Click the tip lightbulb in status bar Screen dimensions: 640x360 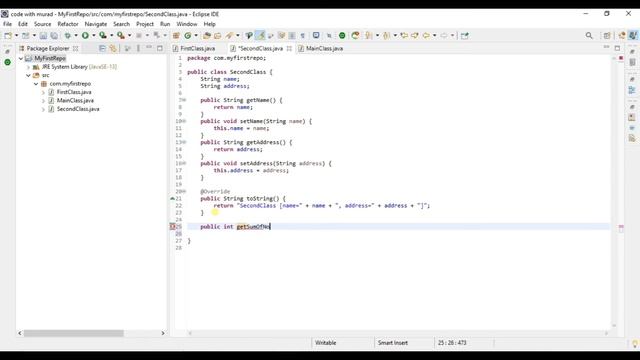coord(635,343)
